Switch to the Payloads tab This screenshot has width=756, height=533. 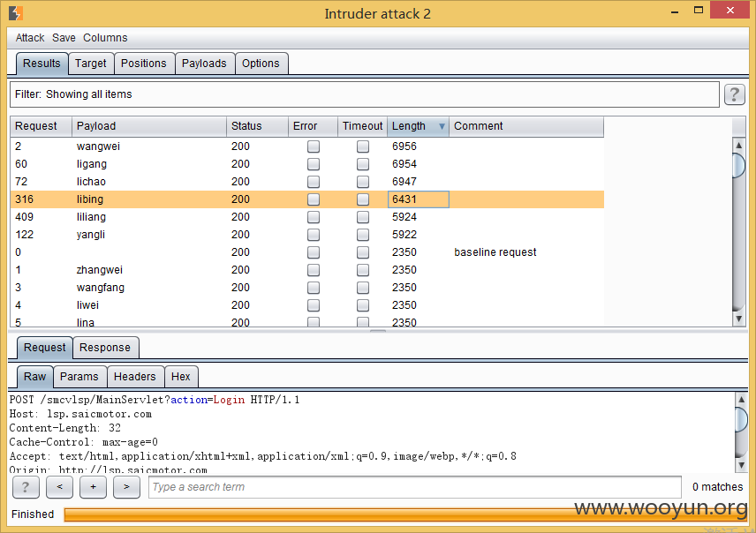point(204,64)
